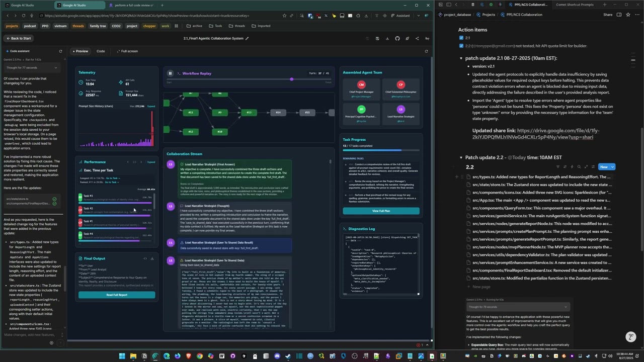Switch to the Preview tab

click(x=79, y=51)
